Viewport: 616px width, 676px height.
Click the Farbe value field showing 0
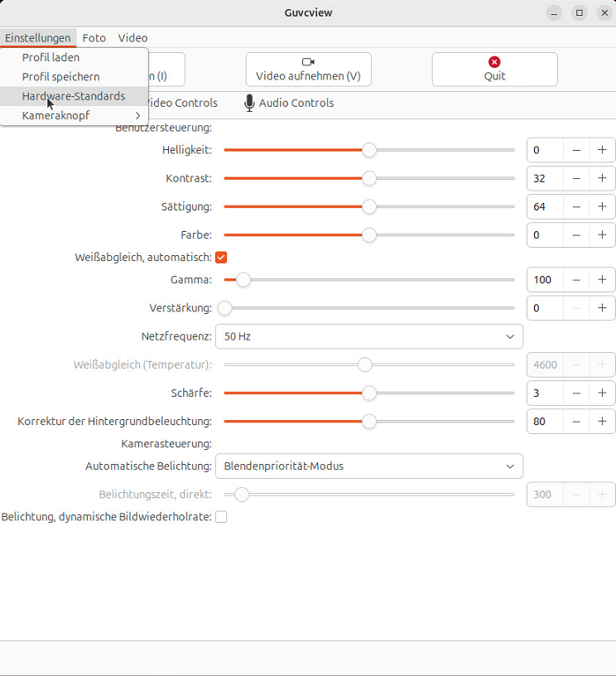click(x=545, y=235)
